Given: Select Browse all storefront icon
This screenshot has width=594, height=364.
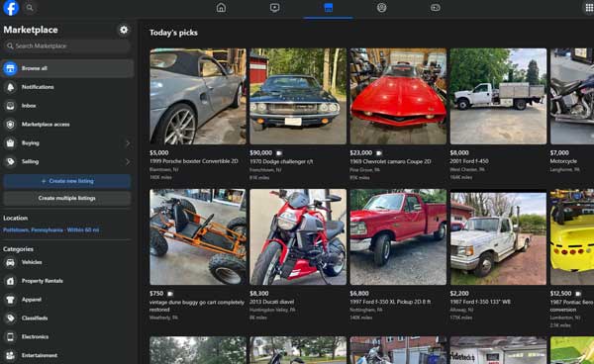Looking at the screenshot, I should point(10,68).
